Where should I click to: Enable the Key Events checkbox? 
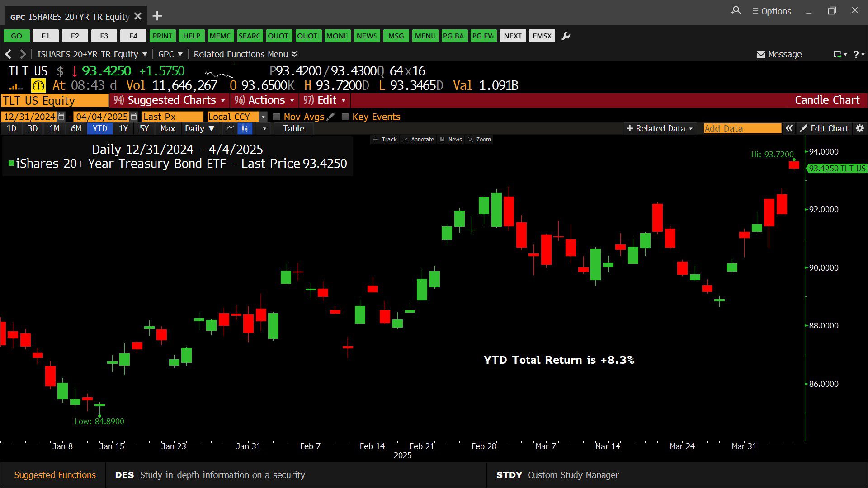point(345,117)
